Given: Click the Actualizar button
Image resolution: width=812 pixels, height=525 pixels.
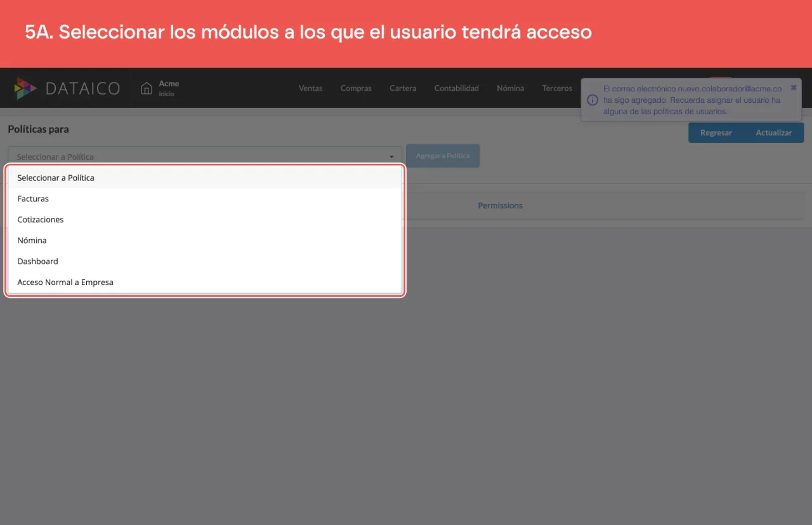Looking at the screenshot, I should pyautogui.click(x=774, y=133).
